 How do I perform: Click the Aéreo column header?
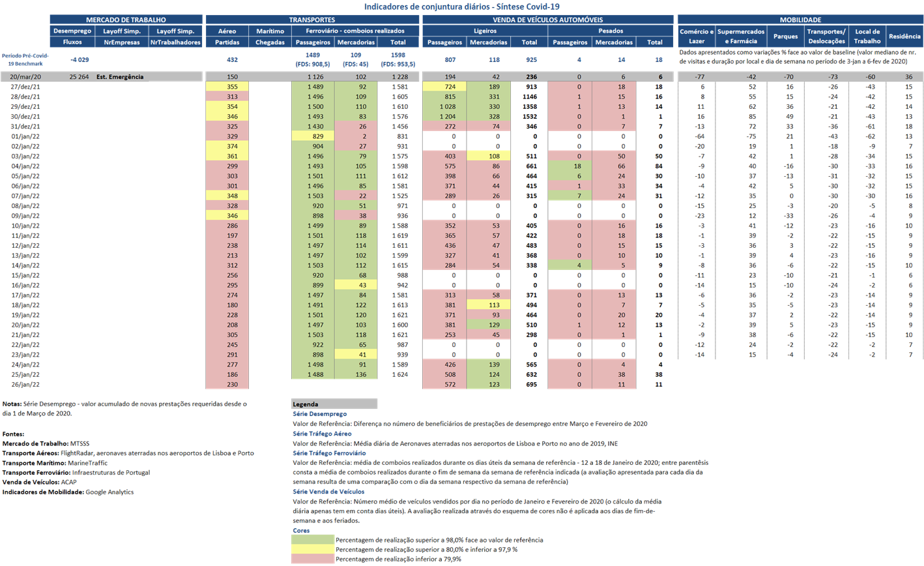227,31
